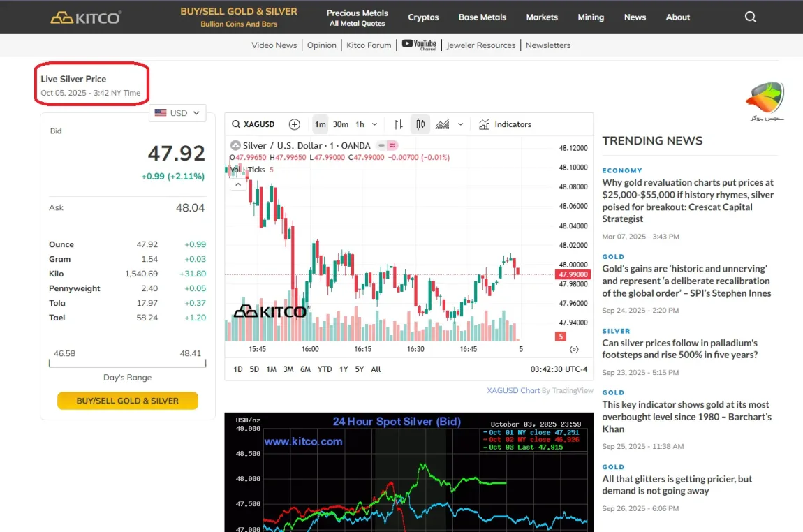Add a compare symbol with plus icon

(295, 124)
